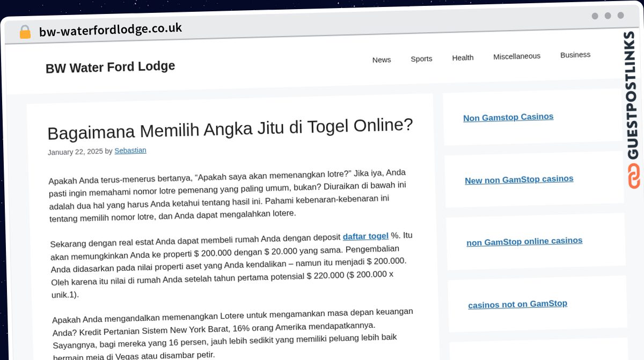Open the Business category
Image resolution: width=644 pixels, height=360 pixels.
point(575,55)
